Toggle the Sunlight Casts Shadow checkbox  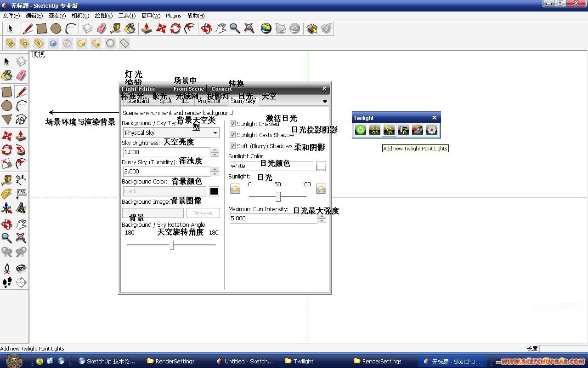coord(232,135)
